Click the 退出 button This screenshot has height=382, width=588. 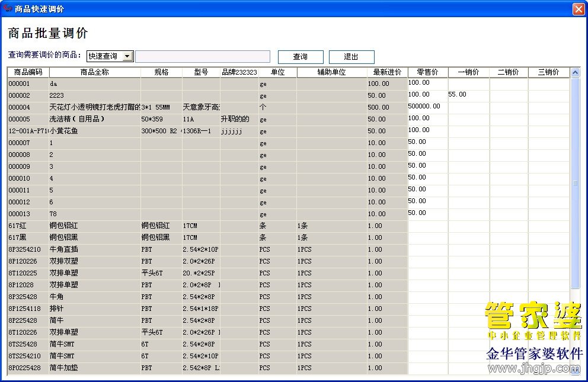[351, 57]
